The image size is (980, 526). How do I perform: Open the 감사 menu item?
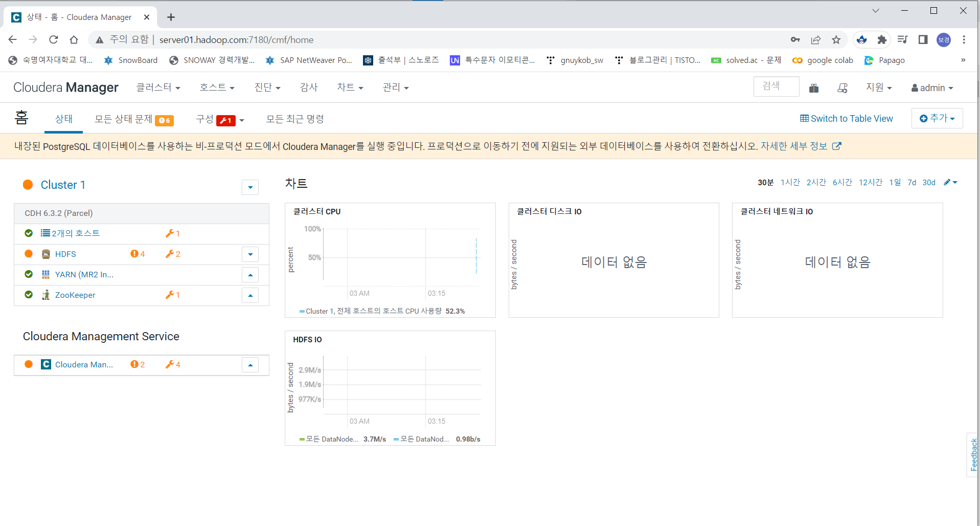[309, 87]
